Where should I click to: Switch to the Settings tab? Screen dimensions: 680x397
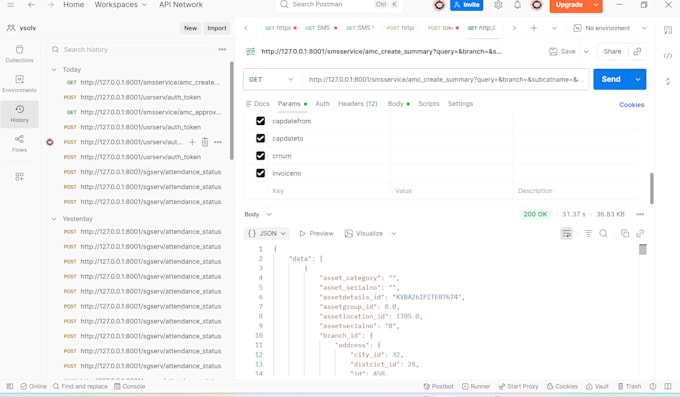tap(460, 104)
